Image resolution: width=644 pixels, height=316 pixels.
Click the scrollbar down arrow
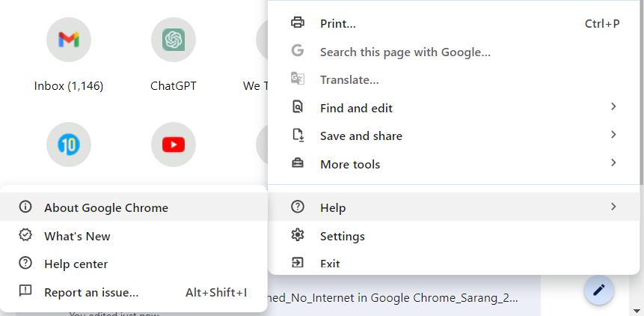pos(637,310)
